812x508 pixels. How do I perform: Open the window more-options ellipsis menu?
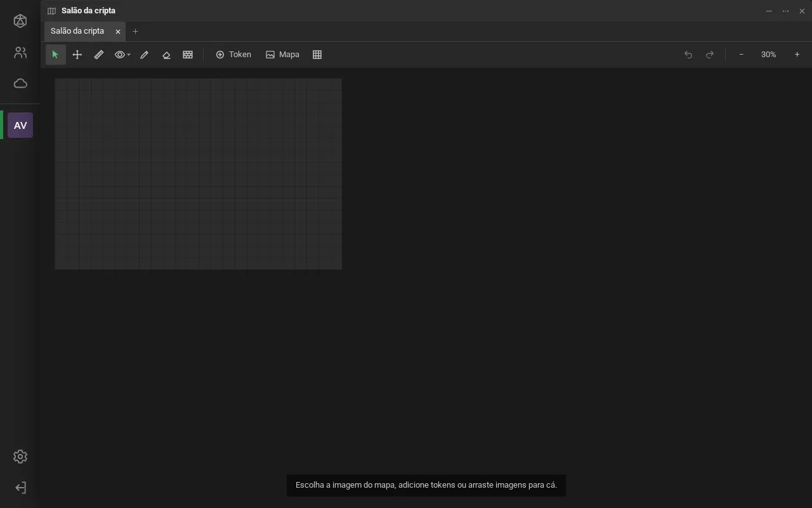(x=785, y=11)
